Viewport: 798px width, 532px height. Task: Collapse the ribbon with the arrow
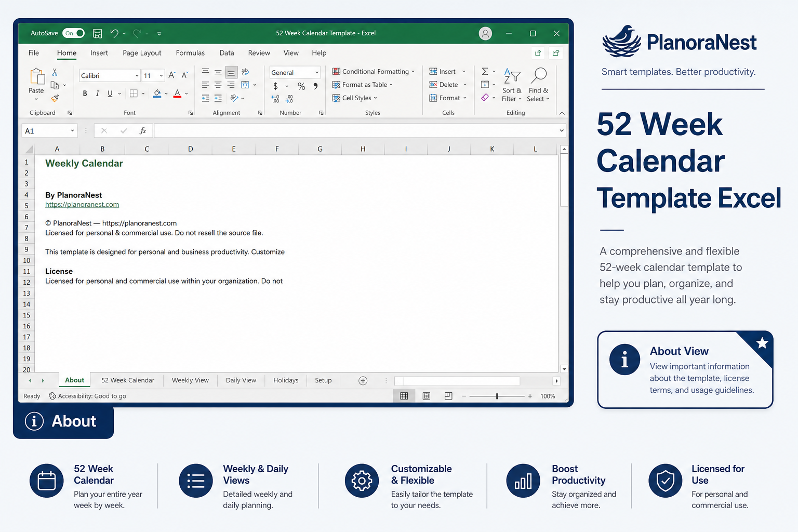coord(562,113)
